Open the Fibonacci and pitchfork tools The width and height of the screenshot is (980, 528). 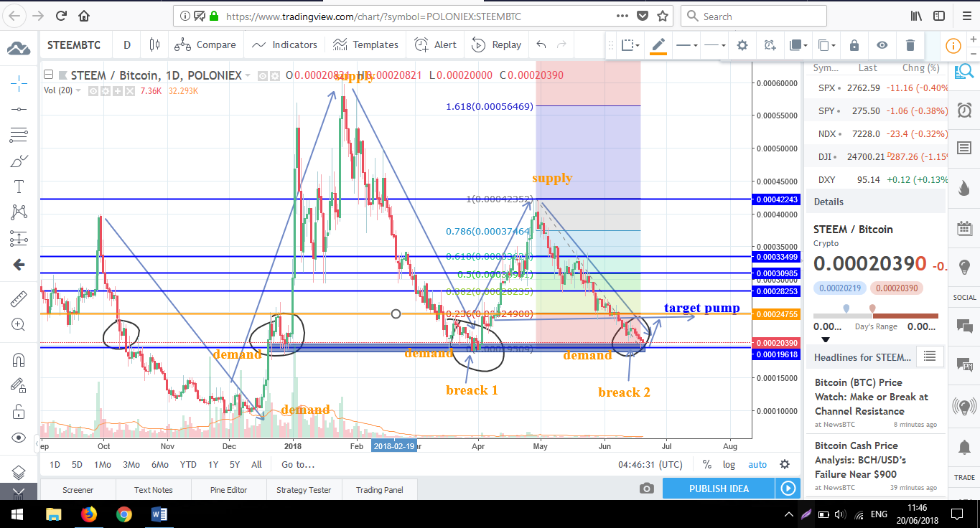click(x=19, y=135)
